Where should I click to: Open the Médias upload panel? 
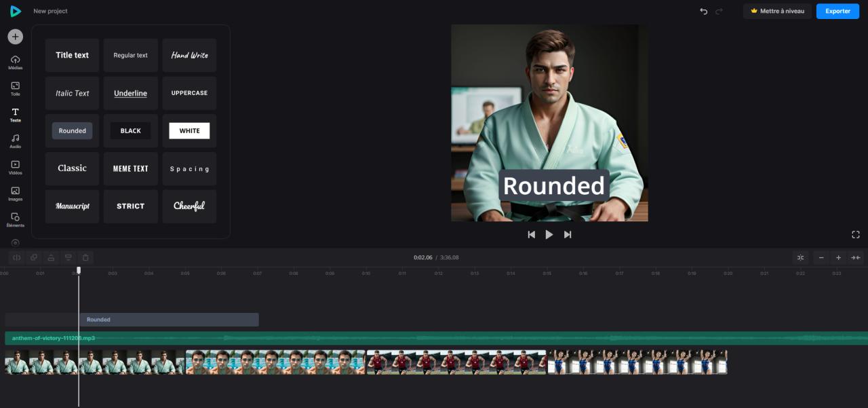(15, 62)
